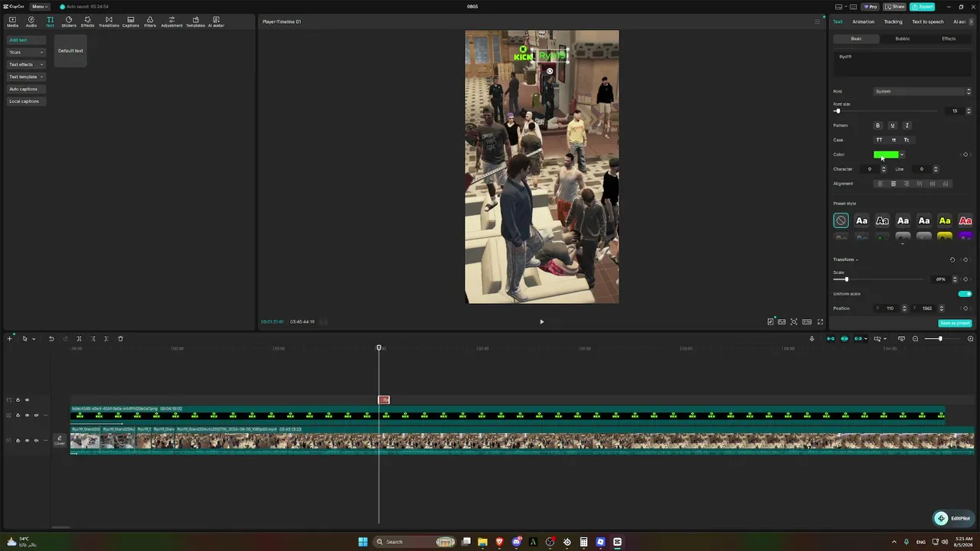980x551 pixels.
Task: Open the EditPilot assistant
Action: 952,518
